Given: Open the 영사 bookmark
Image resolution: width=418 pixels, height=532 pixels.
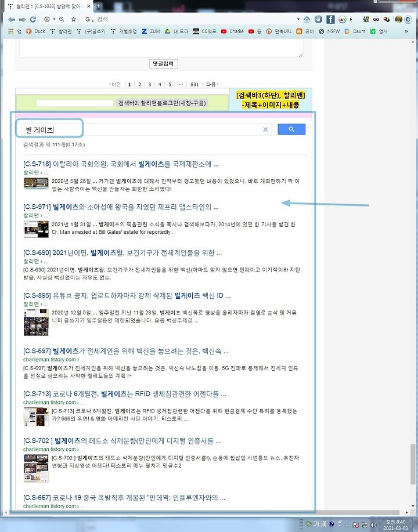Looking at the screenshot, I should [x=379, y=31].
